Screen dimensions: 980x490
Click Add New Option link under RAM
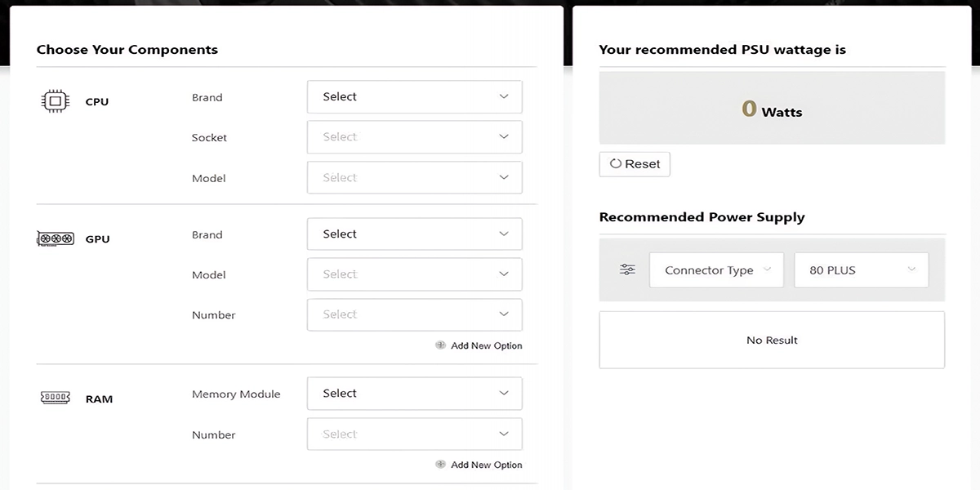point(486,465)
